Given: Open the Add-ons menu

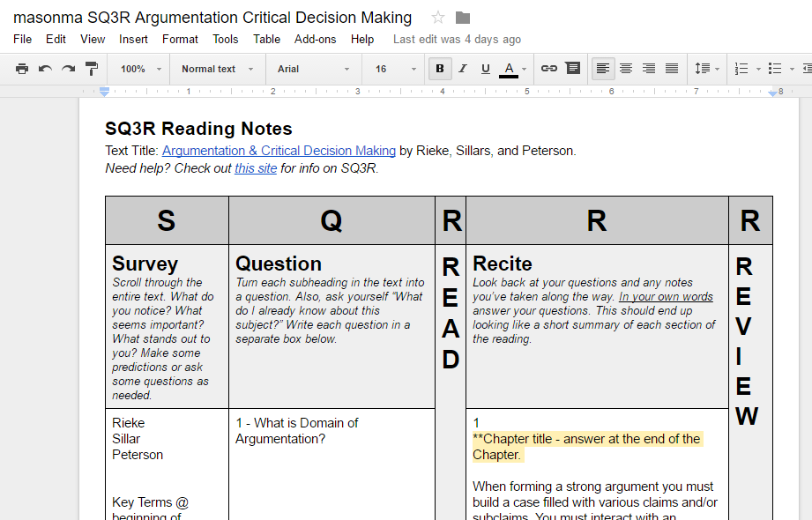Looking at the screenshot, I should (x=316, y=39).
